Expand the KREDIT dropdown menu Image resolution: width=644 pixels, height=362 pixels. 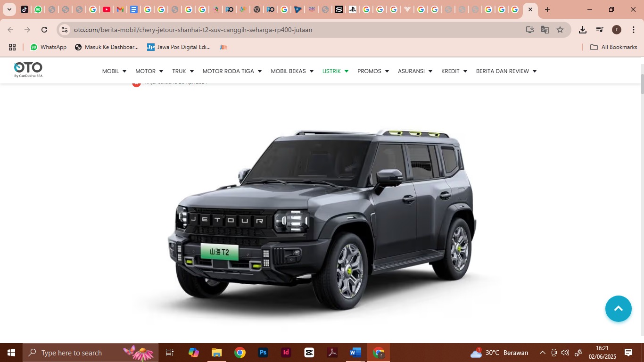point(454,71)
